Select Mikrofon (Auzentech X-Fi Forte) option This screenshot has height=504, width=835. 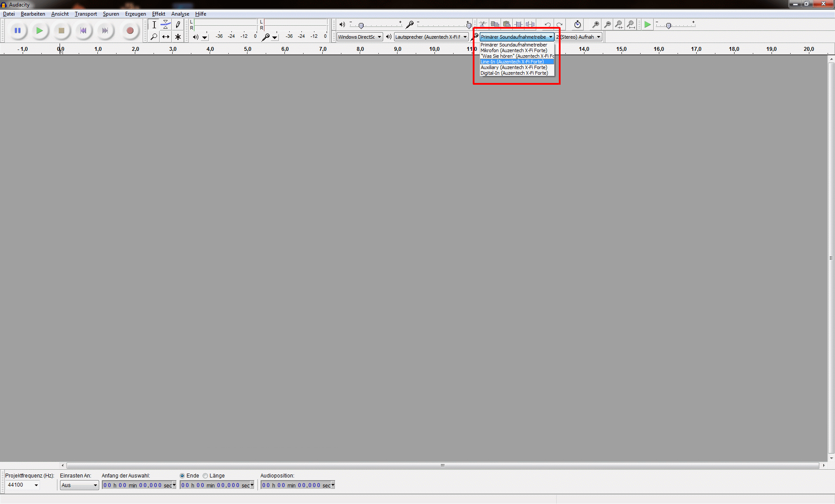click(x=514, y=50)
